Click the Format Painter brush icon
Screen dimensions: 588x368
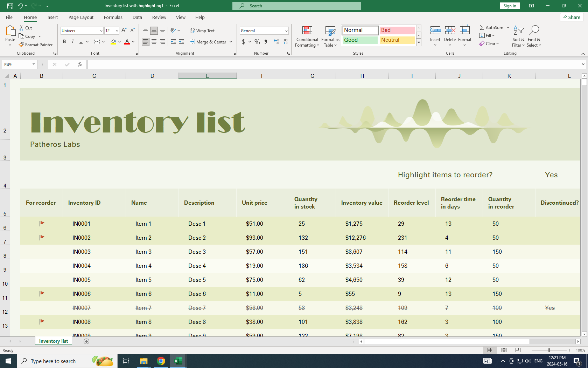tap(22, 45)
